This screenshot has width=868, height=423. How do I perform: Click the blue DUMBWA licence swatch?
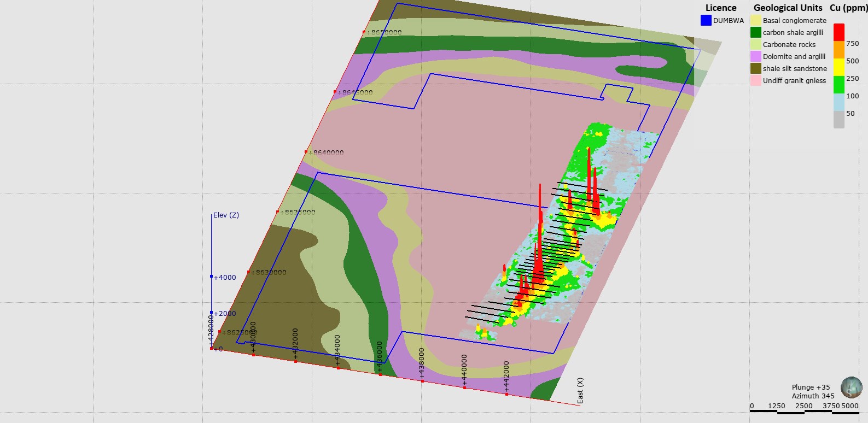[706, 20]
